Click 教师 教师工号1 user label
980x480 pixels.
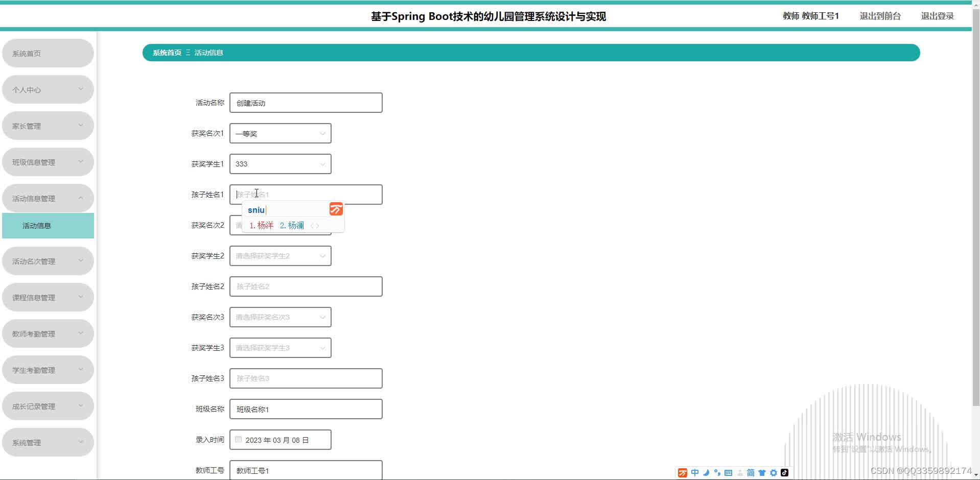click(811, 16)
